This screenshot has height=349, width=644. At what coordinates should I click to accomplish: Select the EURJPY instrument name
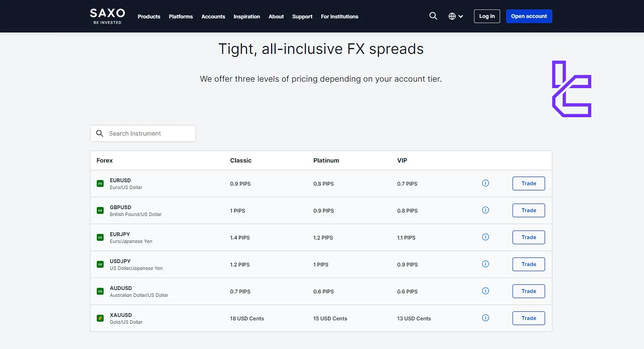pos(120,234)
